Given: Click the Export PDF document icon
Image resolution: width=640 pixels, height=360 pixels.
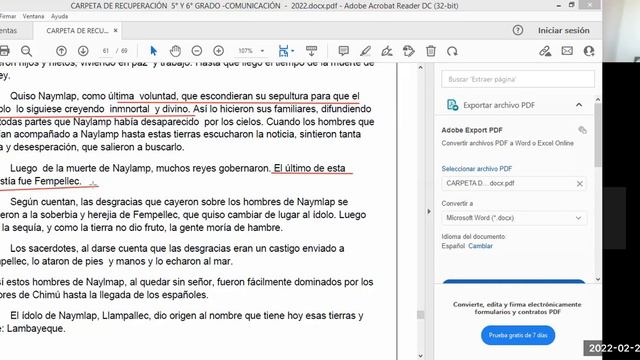Looking at the screenshot, I should tap(452, 105).
